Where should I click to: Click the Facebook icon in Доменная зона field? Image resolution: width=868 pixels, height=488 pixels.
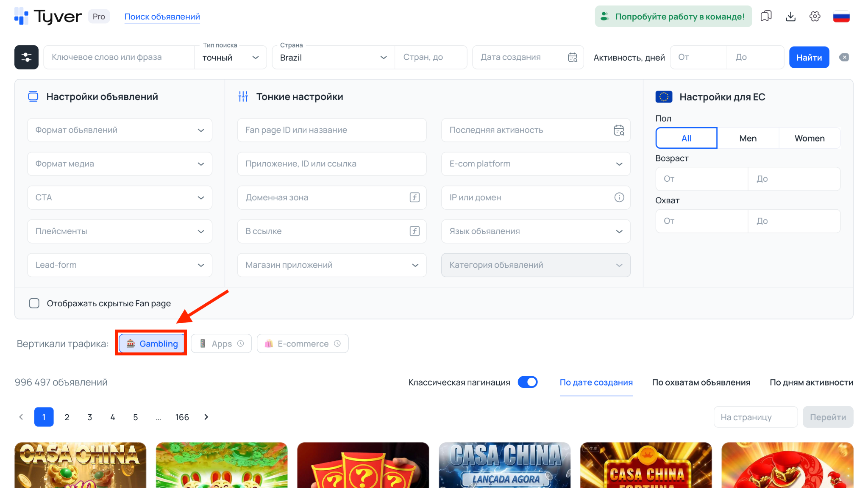(414, 197)
